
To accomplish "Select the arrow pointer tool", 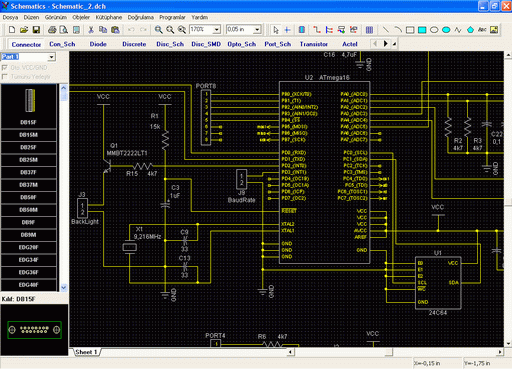I will click(275, 30).
